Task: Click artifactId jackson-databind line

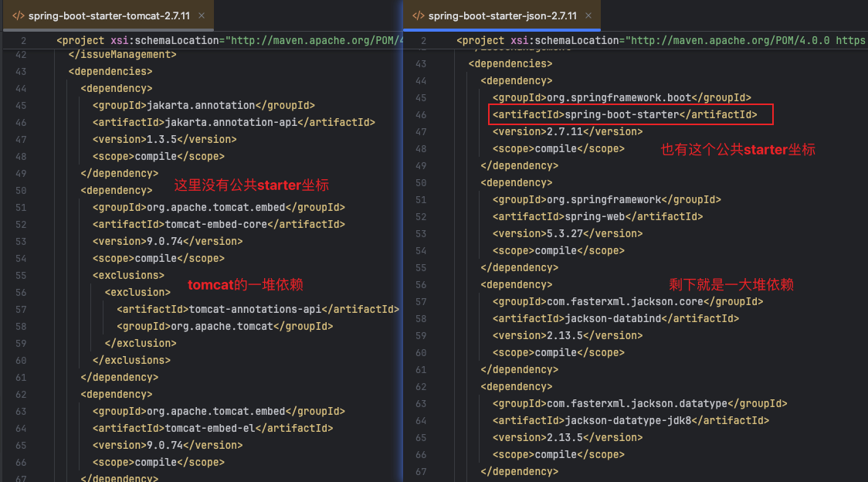Action: tap(615, 318)
